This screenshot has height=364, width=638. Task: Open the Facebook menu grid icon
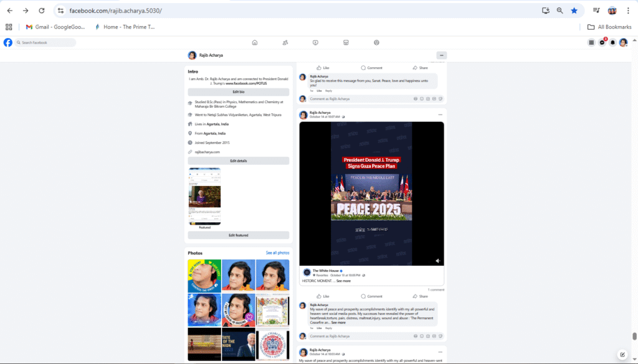point(591,42)
